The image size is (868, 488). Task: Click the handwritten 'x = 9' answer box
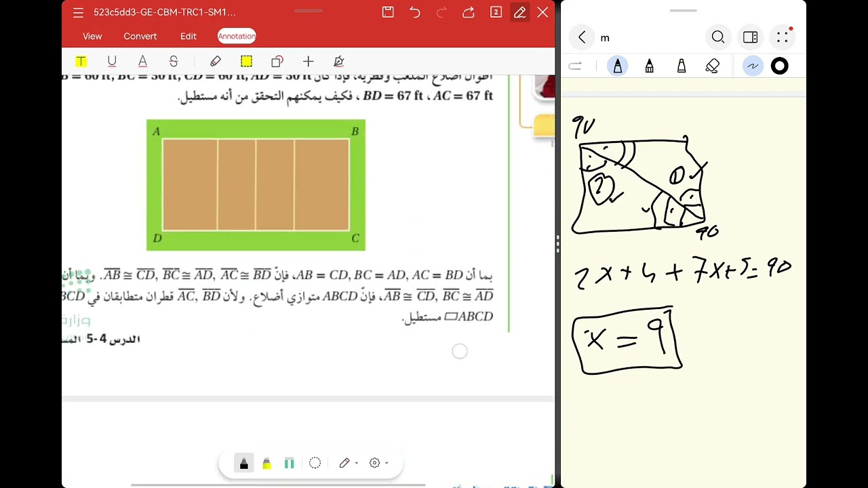[626, 339]
